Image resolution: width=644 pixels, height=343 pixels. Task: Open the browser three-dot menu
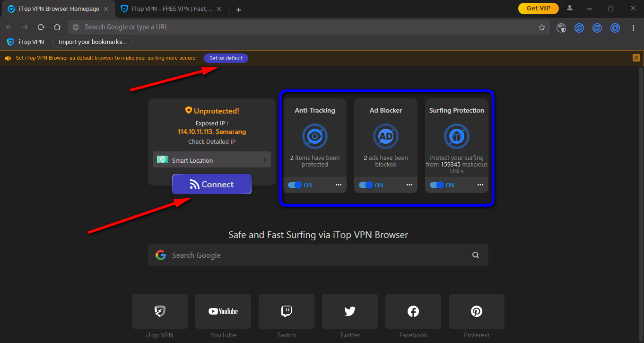coord(633,28)
